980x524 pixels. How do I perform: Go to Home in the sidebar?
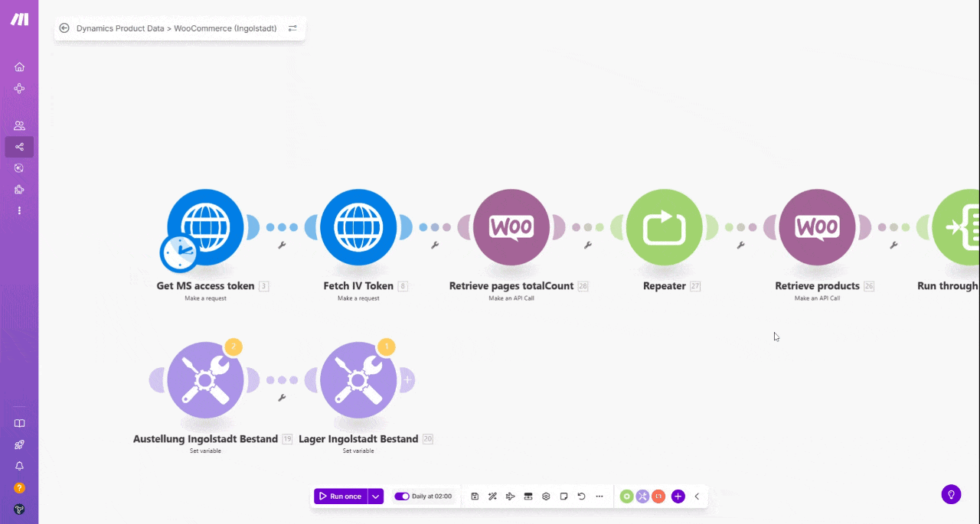coord(19,67)
